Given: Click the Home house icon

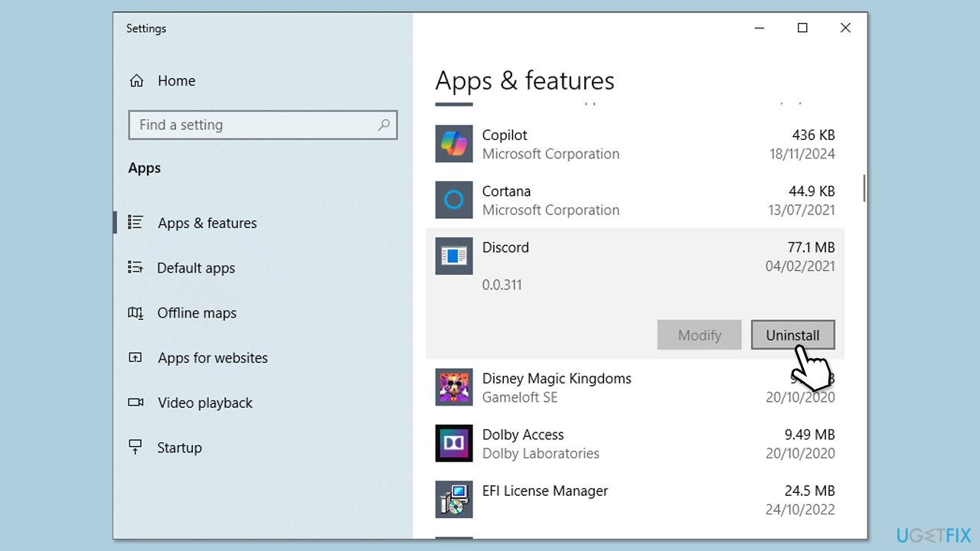Looking at the screenshot, I should [x=136, y=80].
